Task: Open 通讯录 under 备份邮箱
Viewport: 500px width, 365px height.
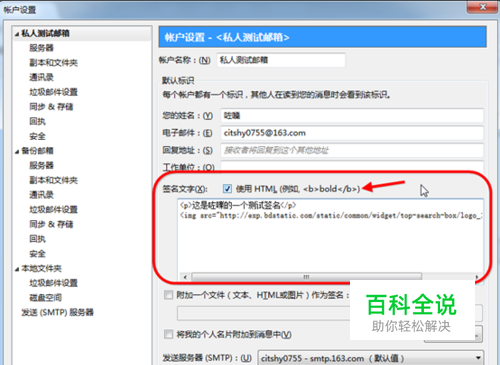Action: point(41,195)
